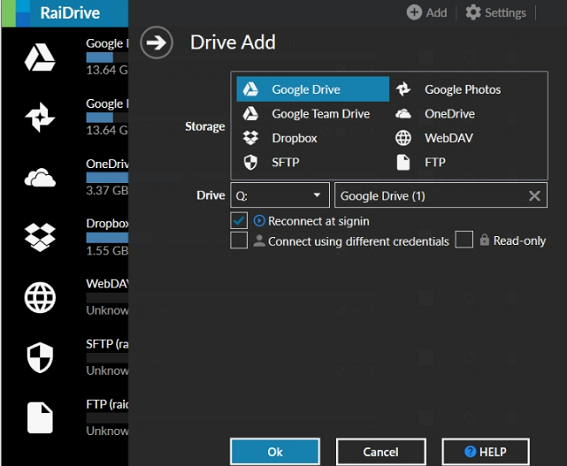This screenshot has height=466, width=567.
Task: Select the Dropbox icon in sidebar
Action: tap(40, 238)
